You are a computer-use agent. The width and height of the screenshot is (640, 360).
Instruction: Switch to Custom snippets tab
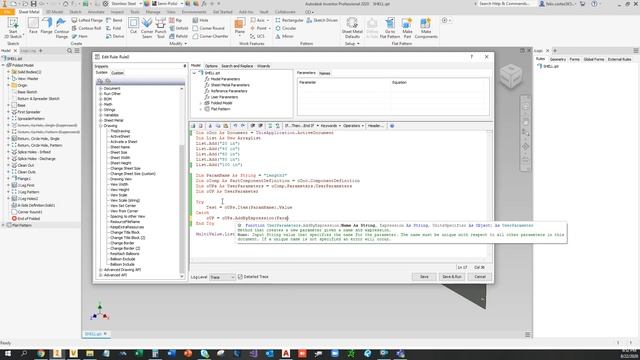pyautogui.click(x=117, y=73)
